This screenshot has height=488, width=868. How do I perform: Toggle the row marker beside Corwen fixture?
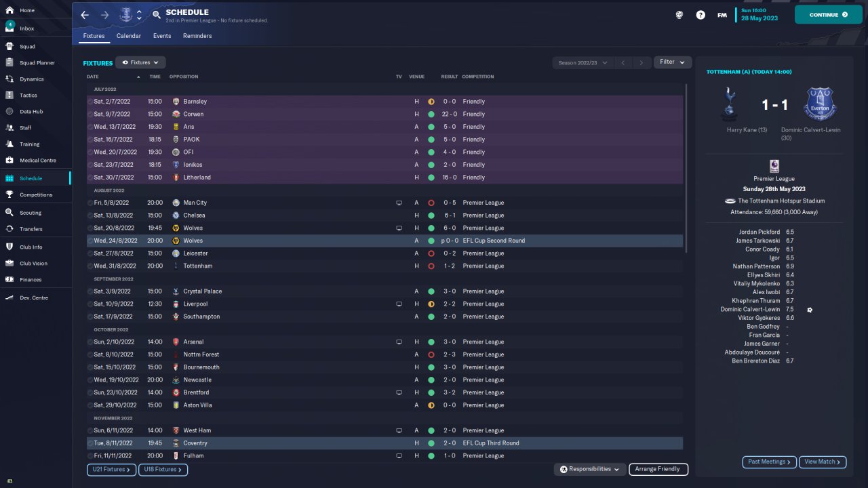pyautogui.click(x=90, y=115)
